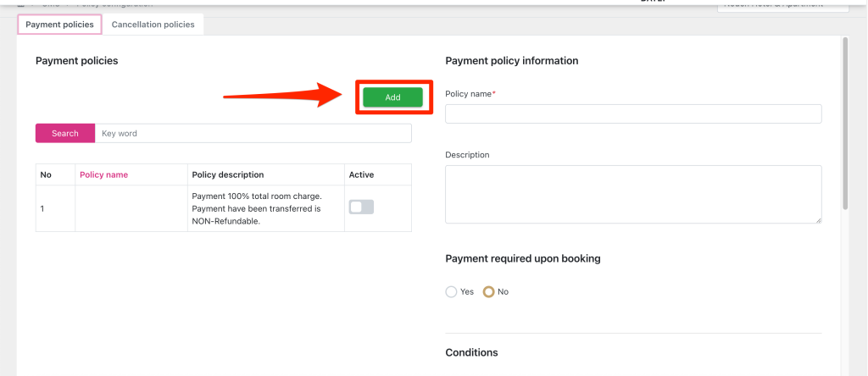
Task: Choose the No radio for payment required
Action: click(x=488, y=291)
